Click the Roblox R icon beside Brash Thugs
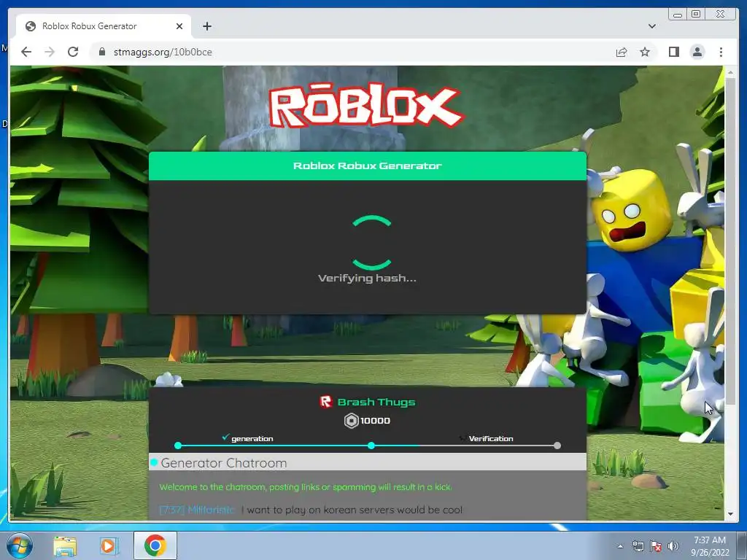The image size is (747, 560). coord(326,402)
